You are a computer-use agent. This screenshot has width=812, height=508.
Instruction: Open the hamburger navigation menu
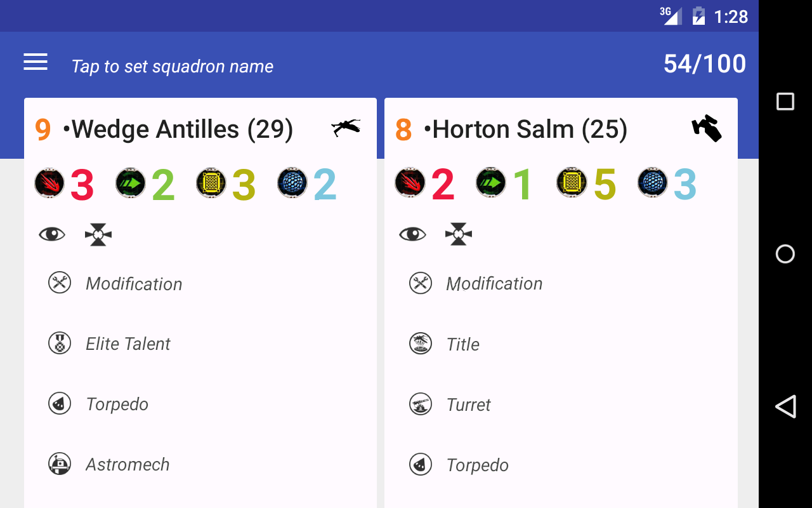tap(36, 62)
